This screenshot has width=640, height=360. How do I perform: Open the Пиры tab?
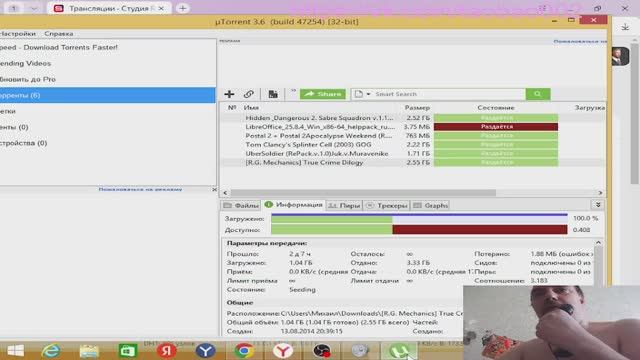[x=344, y=205]
